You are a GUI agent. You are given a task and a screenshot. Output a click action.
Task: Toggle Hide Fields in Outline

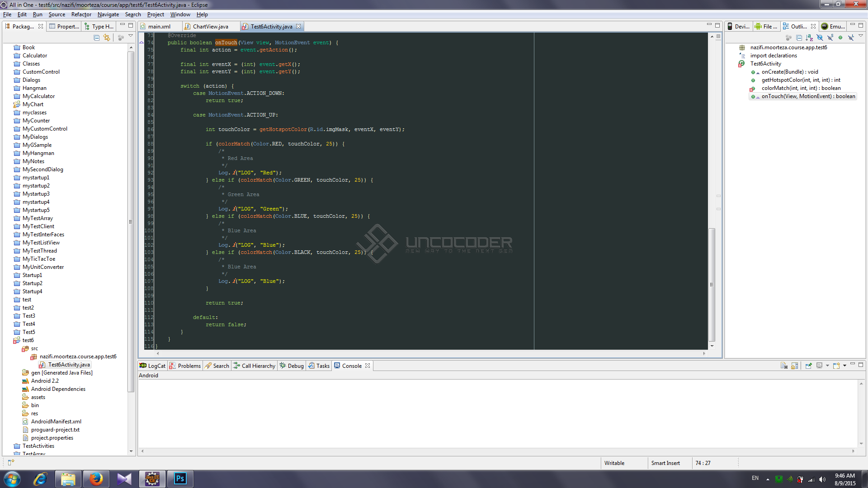point(820,38)
